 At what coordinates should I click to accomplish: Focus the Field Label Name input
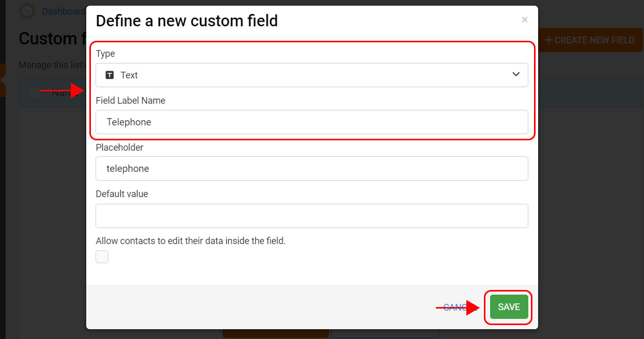point(312,122)
